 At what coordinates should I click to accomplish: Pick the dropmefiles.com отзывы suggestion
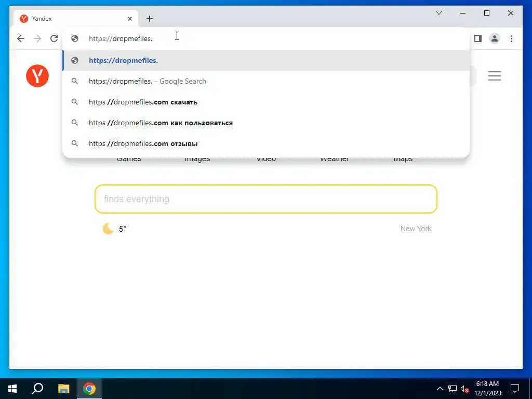tap(266, 143)
